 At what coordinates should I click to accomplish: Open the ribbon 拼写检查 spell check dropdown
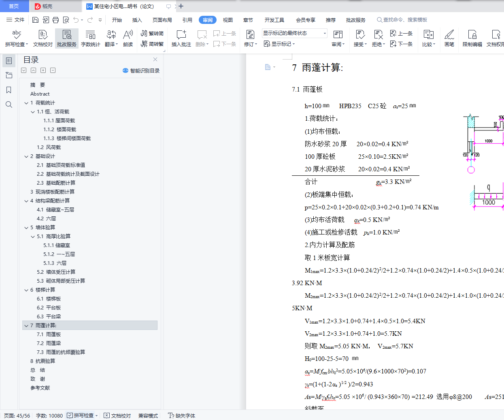coord(17,44)
